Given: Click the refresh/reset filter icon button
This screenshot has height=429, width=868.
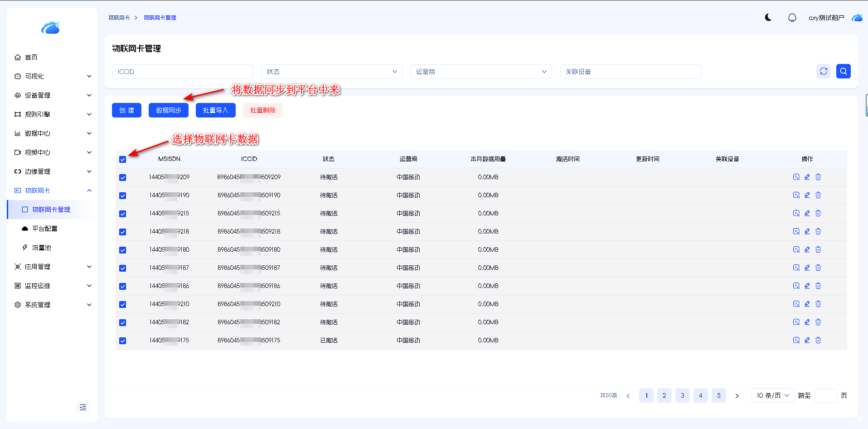Looking at the screenshot, I should pyautogui.click(x=824, y=71).
